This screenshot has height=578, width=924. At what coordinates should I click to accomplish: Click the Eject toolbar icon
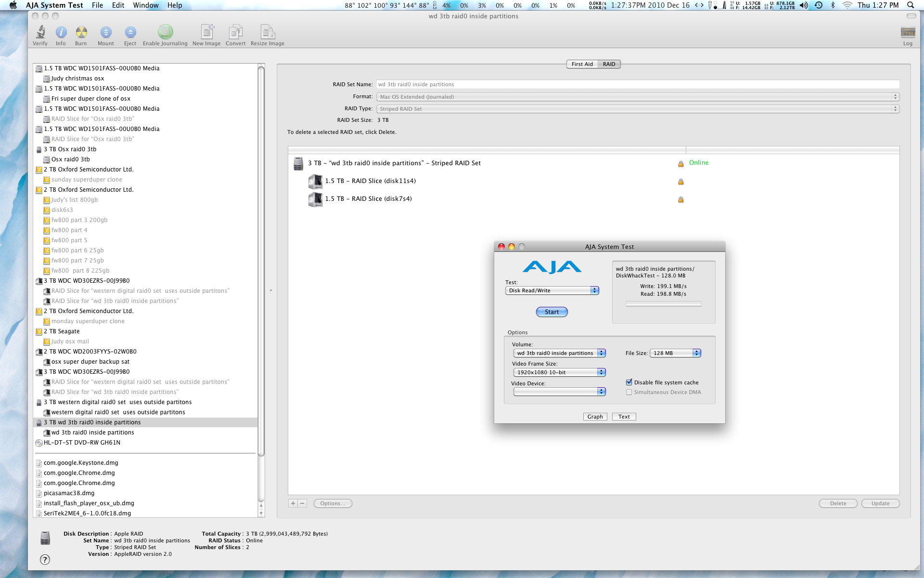tap(130, 32)
